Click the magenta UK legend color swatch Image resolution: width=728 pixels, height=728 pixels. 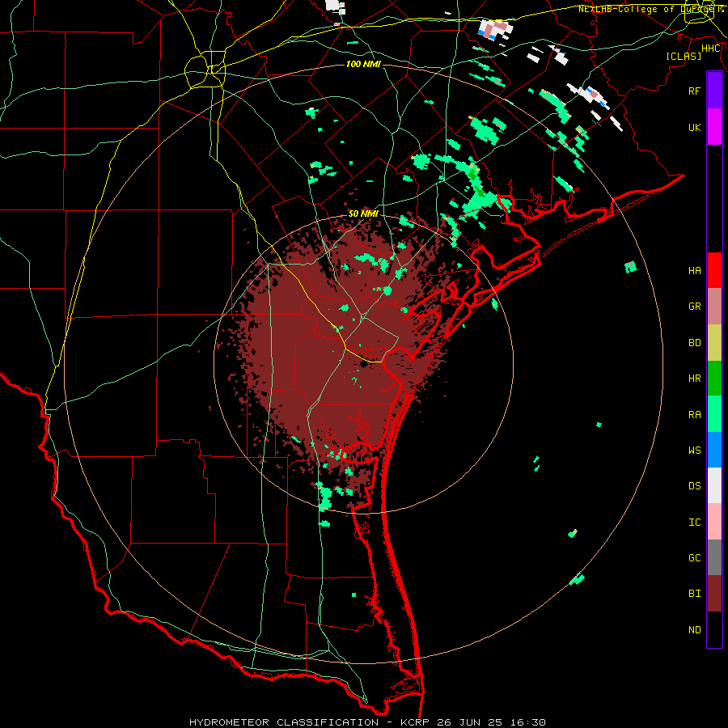(714, 127)
